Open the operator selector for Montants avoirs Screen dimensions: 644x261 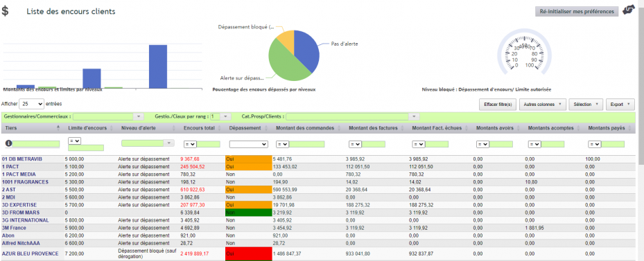coord(482,145)
